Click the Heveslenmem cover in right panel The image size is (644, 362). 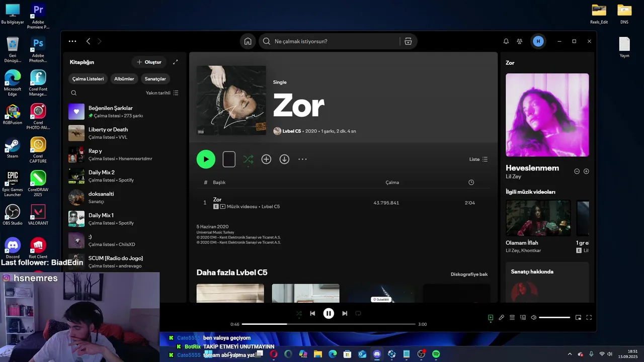click(547, 115)
